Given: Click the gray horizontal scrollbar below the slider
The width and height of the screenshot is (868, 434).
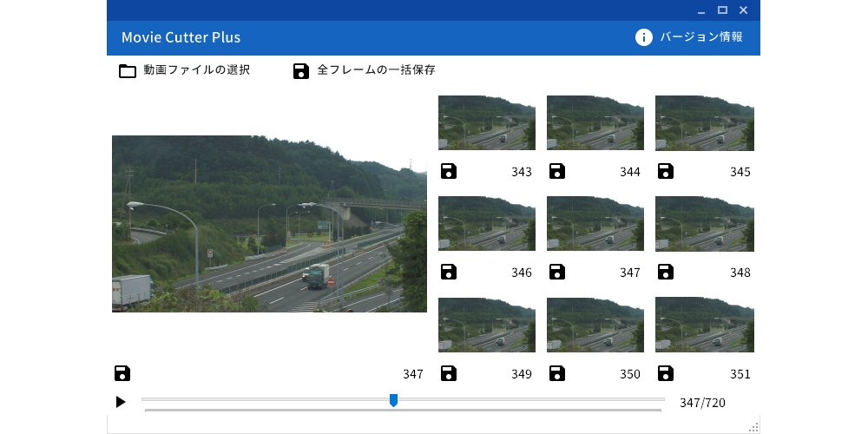Looking at the screenshot, I should [403, 411].
